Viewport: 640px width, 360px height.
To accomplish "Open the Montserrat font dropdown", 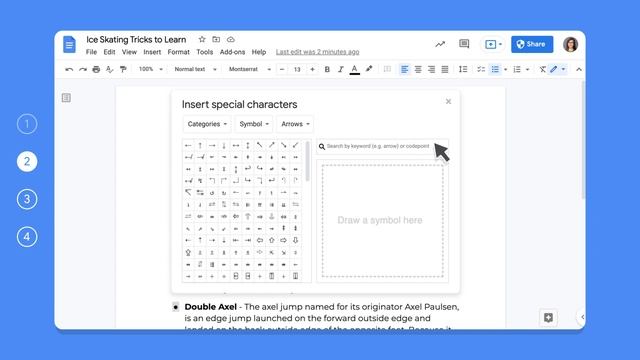I will (250, 69).
